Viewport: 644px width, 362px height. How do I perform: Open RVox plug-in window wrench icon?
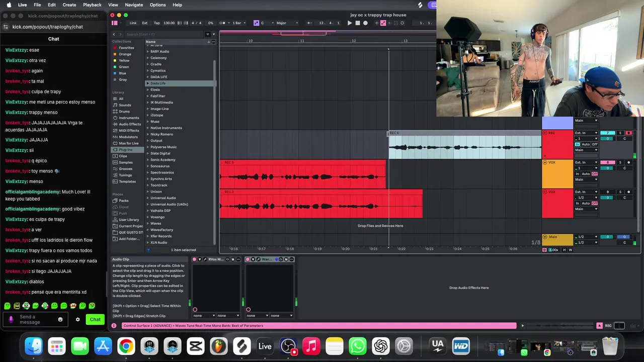pos(205,259)
